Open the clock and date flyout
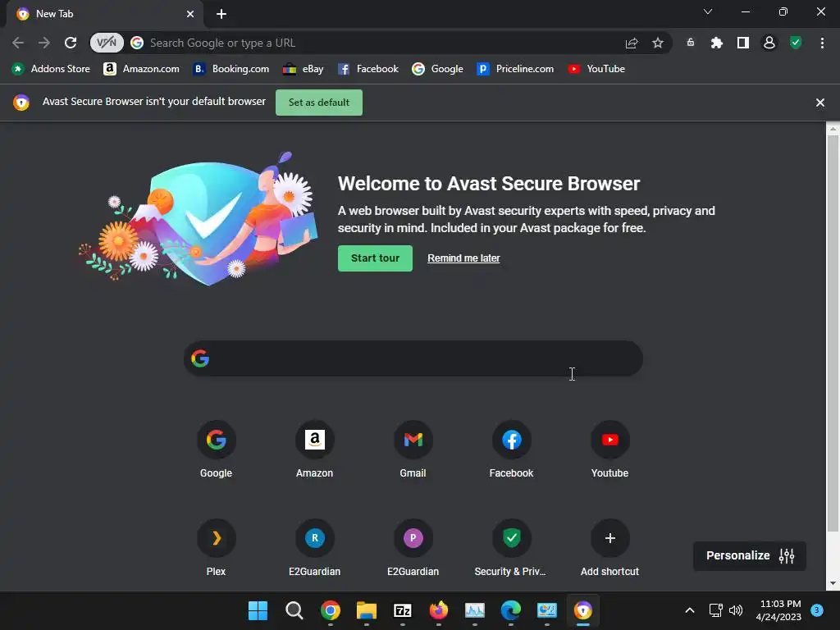Image resolution: width=840 pixels, height=630 pixels. 778,610
